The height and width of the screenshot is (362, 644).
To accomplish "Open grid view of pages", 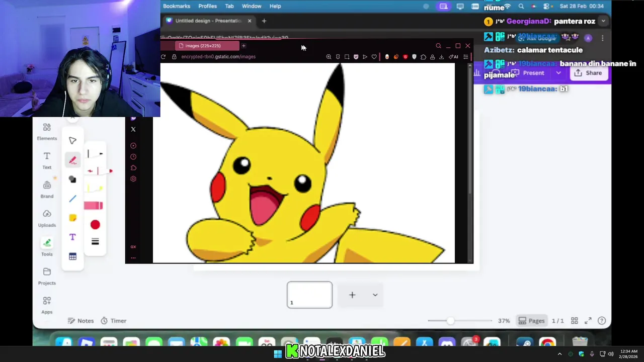I will pyautogui.click(x=575, y=321).
